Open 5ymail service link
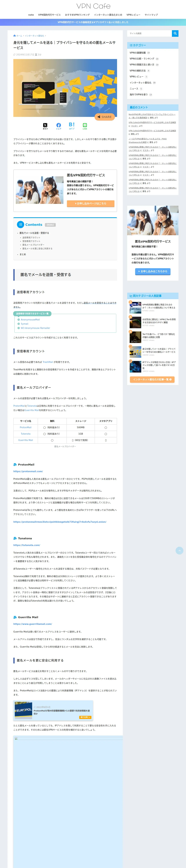The width and height of the screenshot is (186, 868). point(24,324)
